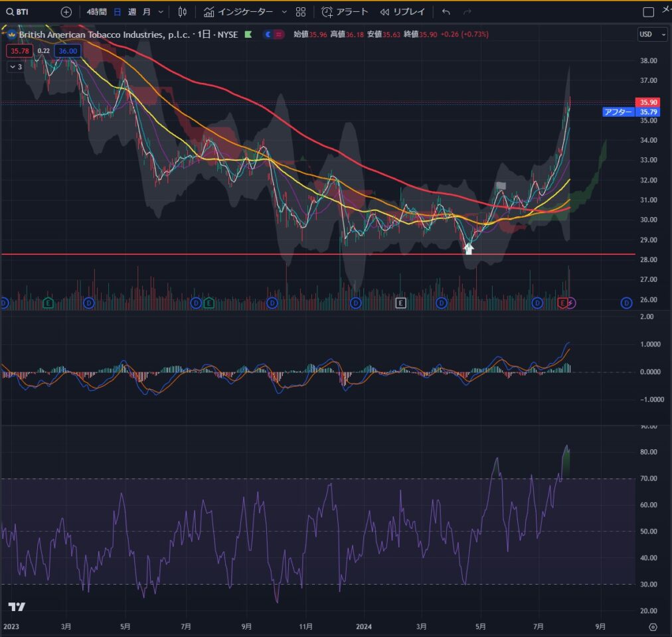Click the pink wave icon in legend

pyautogui.click(x=279, y=35)
